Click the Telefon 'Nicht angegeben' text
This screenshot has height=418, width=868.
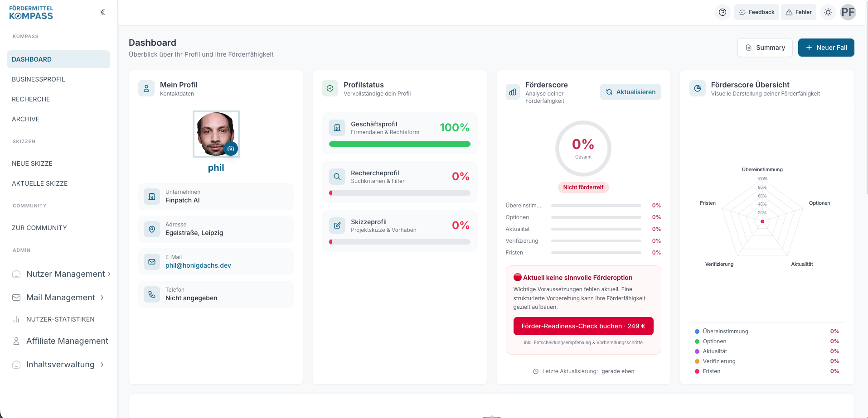tap(191, 298)
